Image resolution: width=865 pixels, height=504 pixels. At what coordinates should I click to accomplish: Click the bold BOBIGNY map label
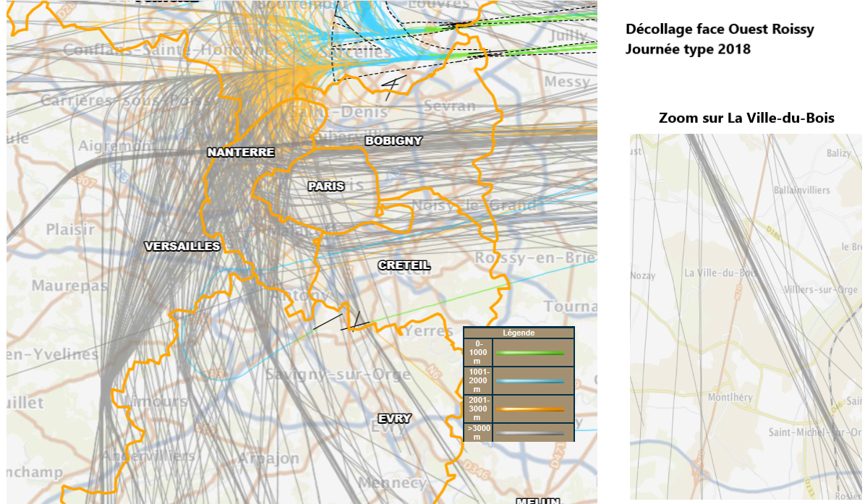point(393,140)
